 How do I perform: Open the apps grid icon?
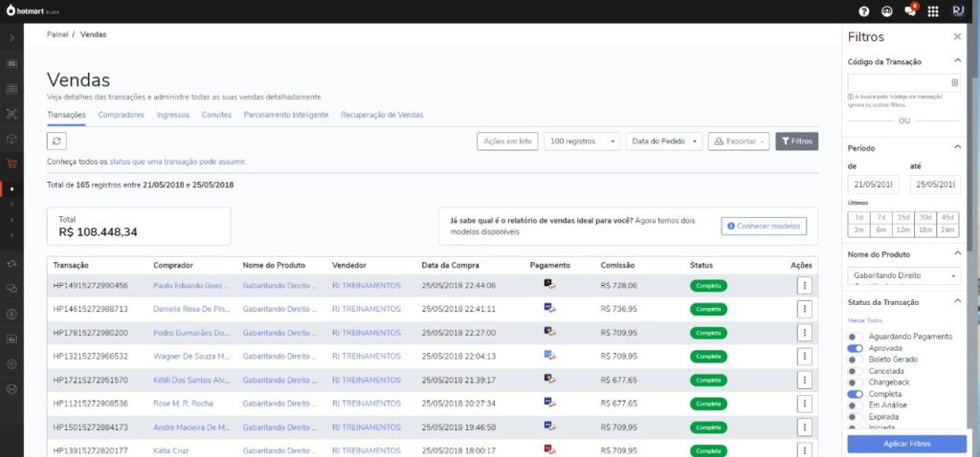coord(933,11)
